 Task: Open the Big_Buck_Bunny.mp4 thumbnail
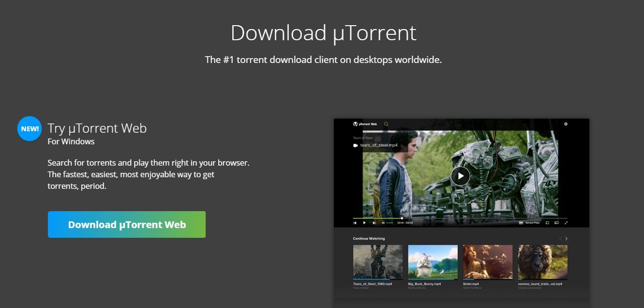click(433, 262)
